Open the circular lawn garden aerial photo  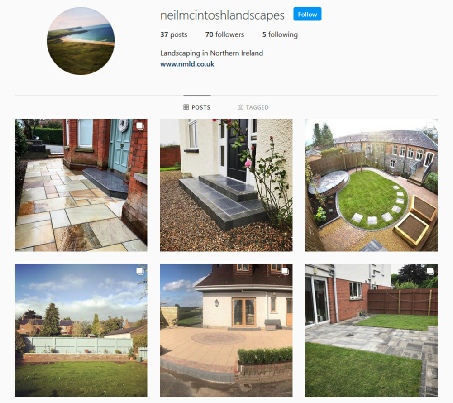point(371,185)
